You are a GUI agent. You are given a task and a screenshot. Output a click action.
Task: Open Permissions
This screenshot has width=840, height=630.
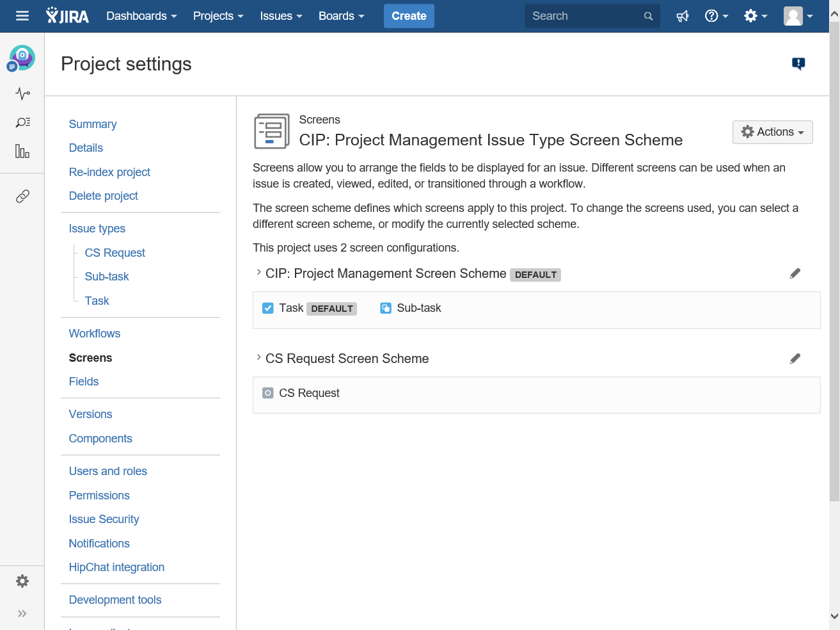tap(99, 496)
